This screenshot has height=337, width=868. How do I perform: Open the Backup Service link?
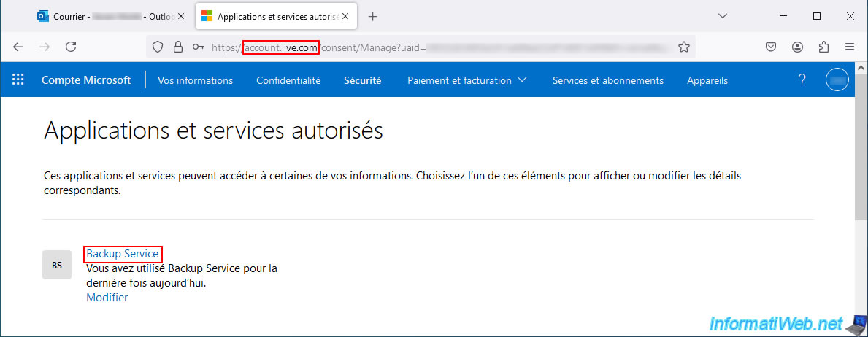(123, 254)
